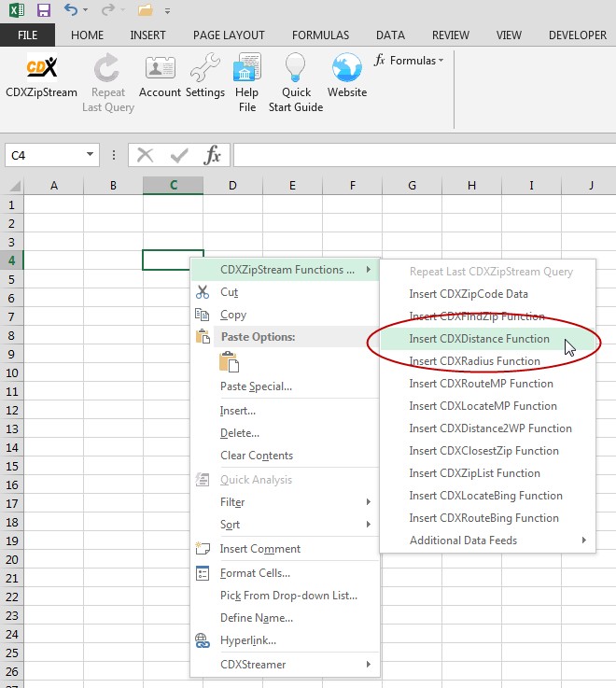Choose Delete... from context menu
The image size is (616, 688).
(x=285, y=432)
